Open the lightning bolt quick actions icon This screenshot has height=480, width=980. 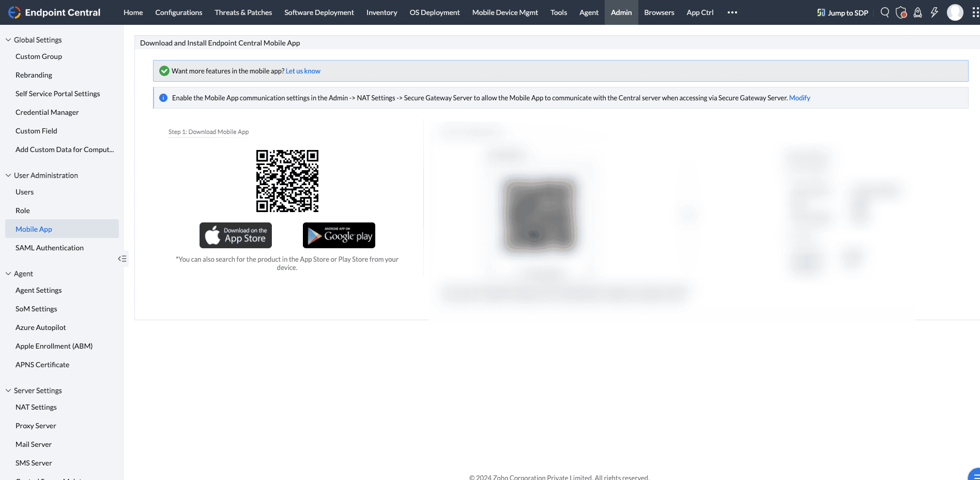[935, 12]
